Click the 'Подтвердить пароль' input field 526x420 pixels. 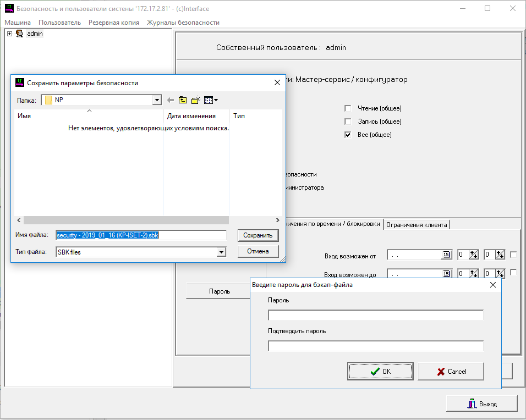pos(375,346)
